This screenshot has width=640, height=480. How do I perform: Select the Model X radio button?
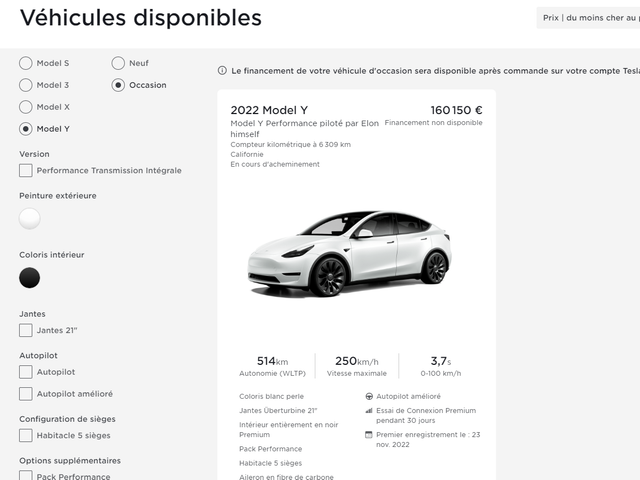click(26, 107)
